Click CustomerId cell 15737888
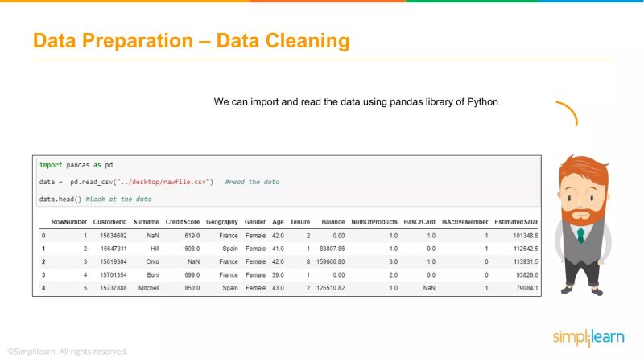This screenshot has width=644, height=362. coord(114,288)
